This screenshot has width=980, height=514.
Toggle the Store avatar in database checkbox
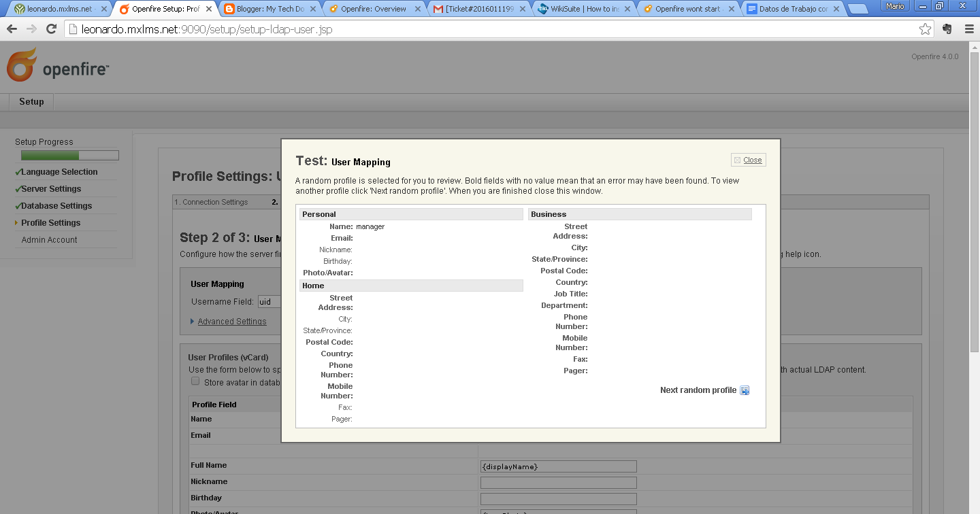pyautogui.click(x=195, y=381)
